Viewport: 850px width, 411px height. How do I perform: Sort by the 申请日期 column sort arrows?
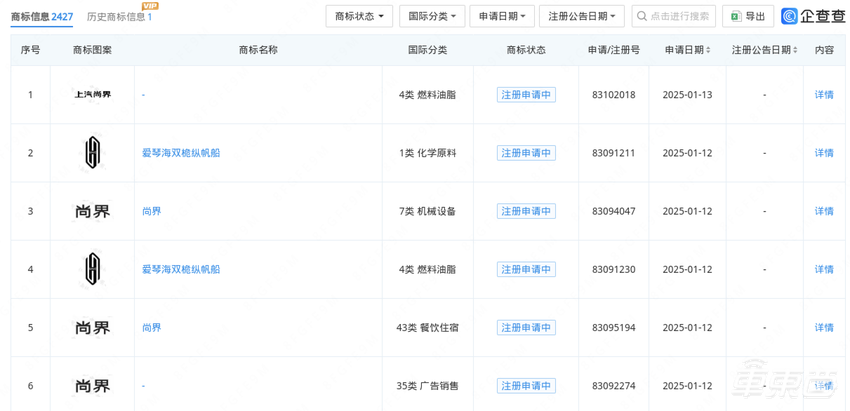(x=709, y=50)
